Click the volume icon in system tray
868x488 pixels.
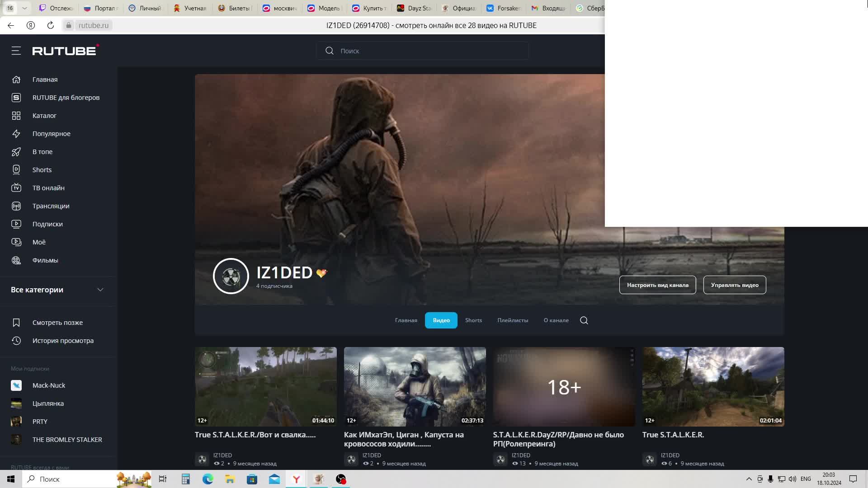(792, 479)
